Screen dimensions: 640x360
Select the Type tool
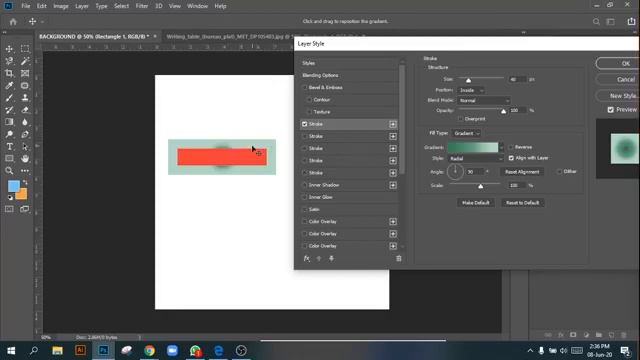point(9,147)
